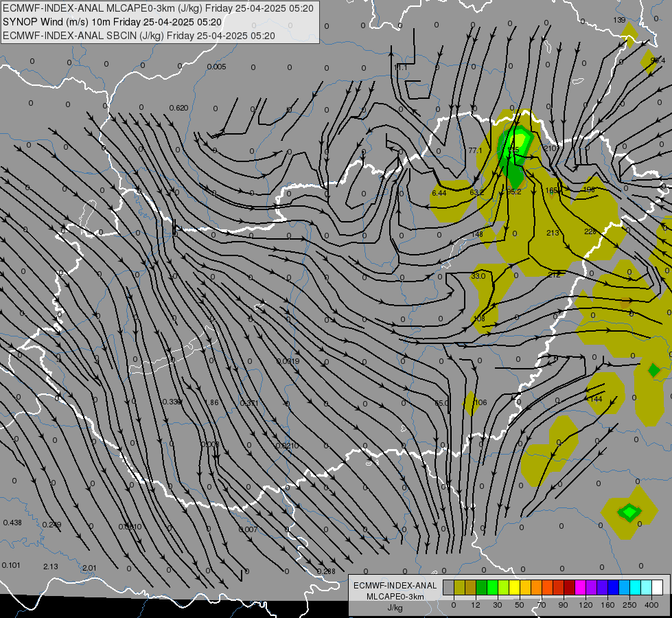Click the map value '2.13'
Viewport: 672px width, 618px height.
(51, 566)
